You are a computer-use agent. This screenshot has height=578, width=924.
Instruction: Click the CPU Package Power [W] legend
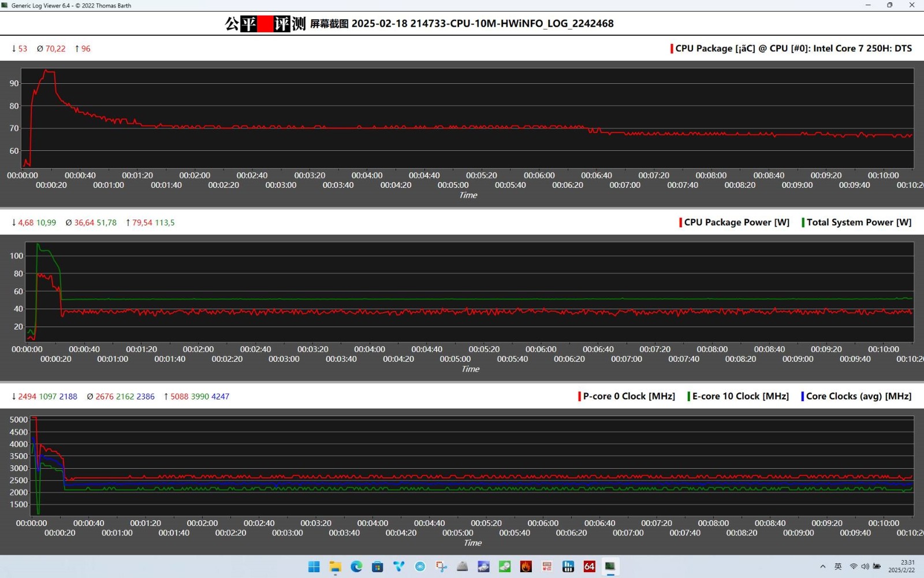click(737, 223)
